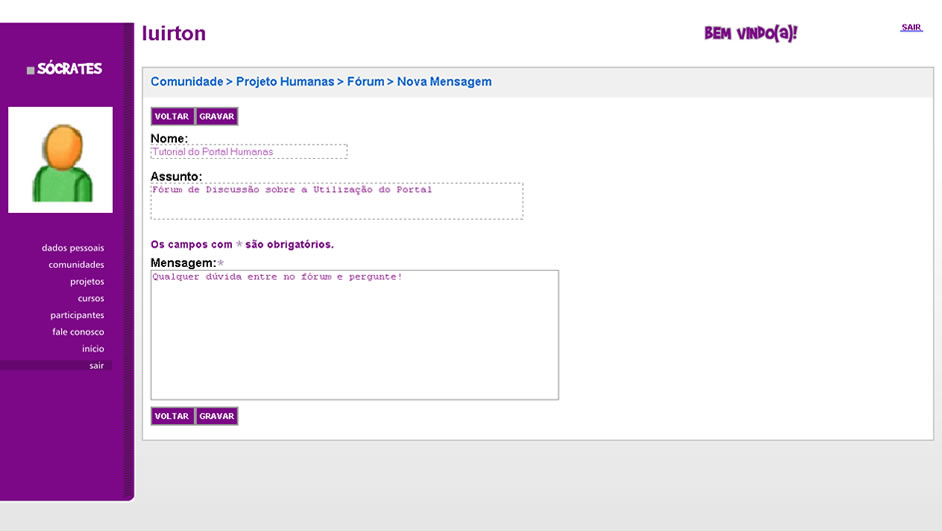Click Comunidade in the breadcrumb

186,82
